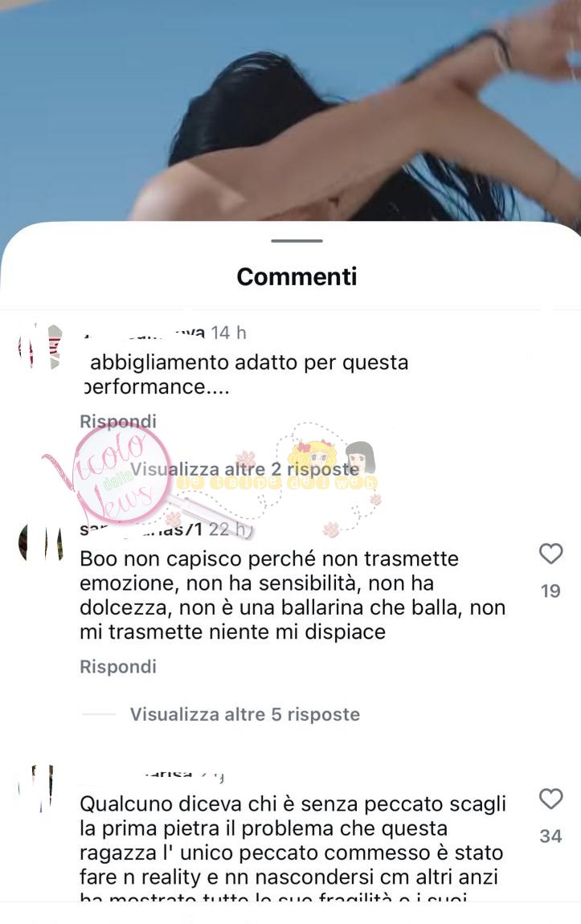
Task: Select the 'Commenti' header title
Action: 297,276
